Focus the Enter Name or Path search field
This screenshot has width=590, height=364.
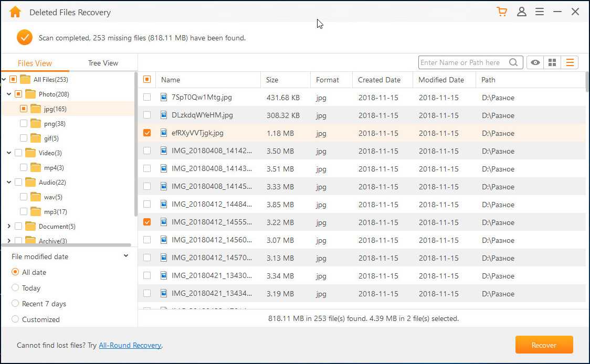coord(462,62)
